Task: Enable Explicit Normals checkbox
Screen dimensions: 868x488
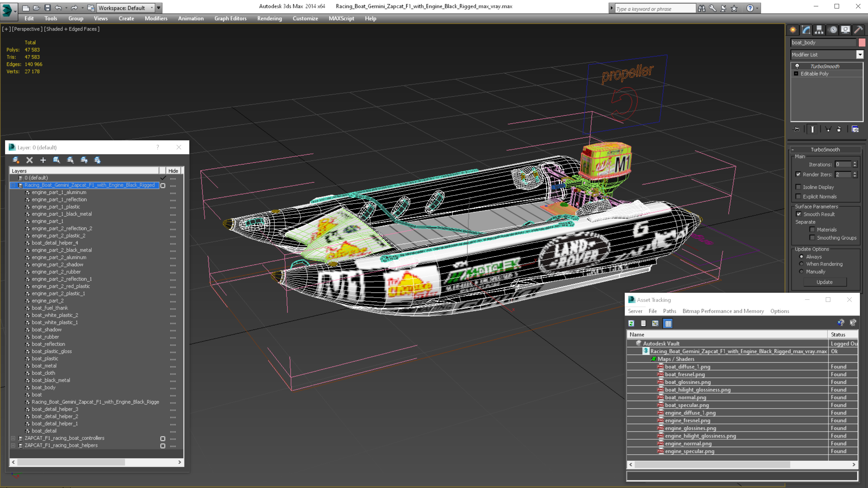Action: click(798, 196)
